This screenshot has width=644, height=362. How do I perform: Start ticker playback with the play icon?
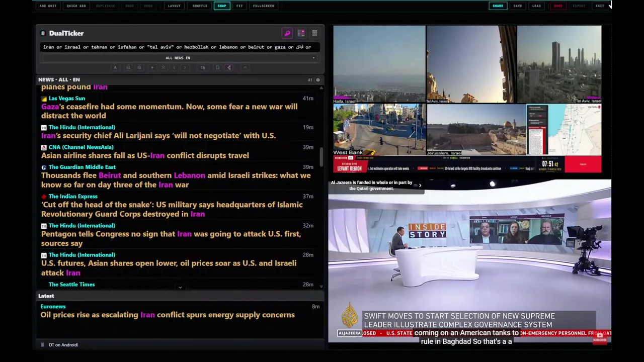[x=152, y=67]
